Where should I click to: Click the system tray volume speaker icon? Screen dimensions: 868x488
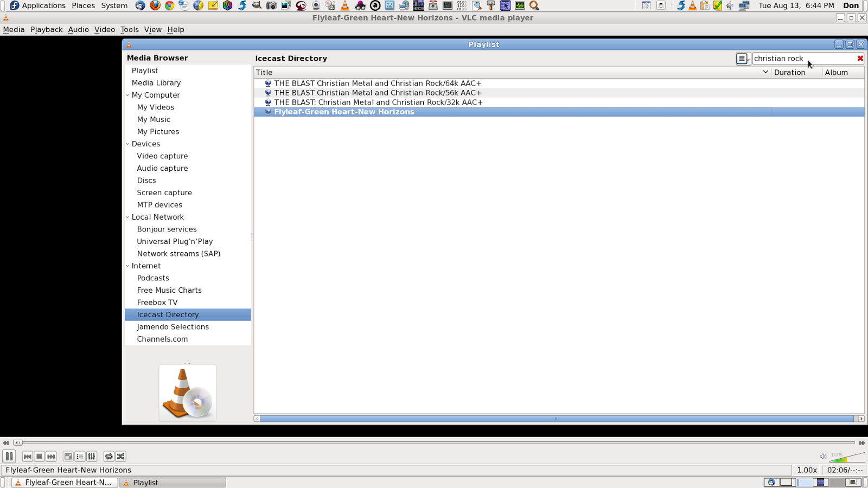(730, 5)
